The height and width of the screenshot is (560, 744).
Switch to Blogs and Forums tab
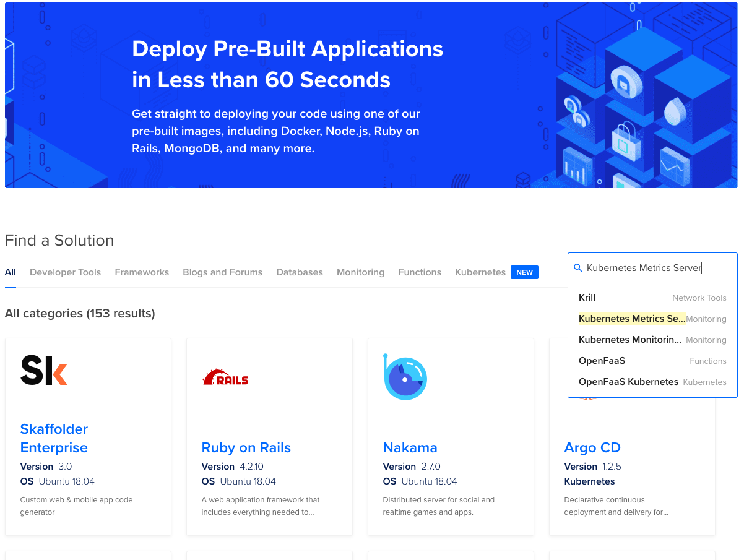coord(222,272)
